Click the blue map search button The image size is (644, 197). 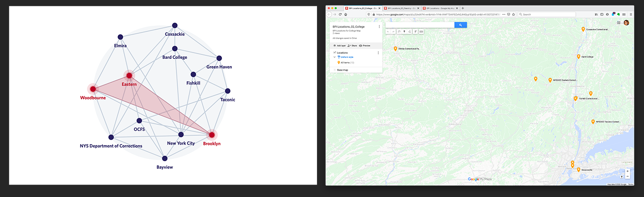[x=460, y=25]
